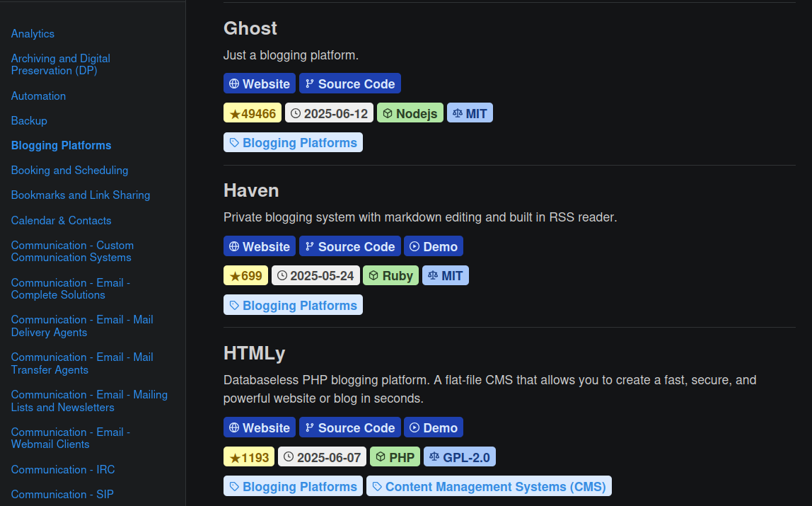Open Communication - Email - Mail Transfer Agents
Image resolution: width=812 pixels, height=506 pixels.
pos(82,364)
